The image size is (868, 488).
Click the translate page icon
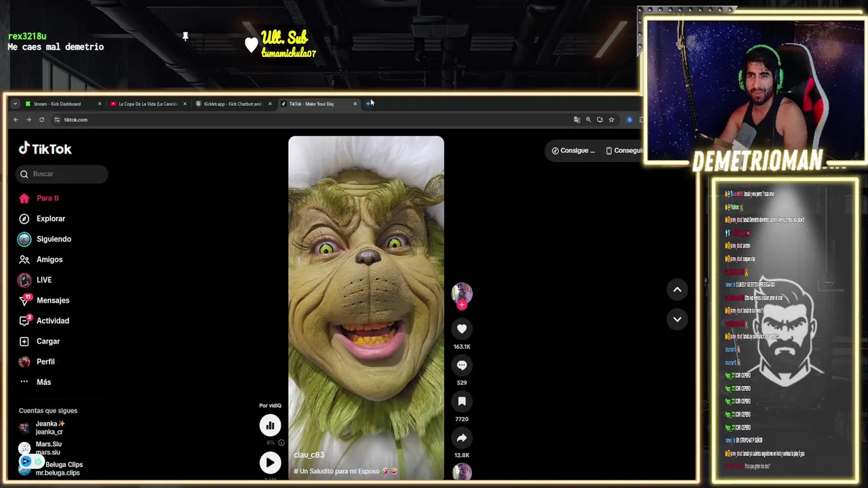click(x=577, y=120)
